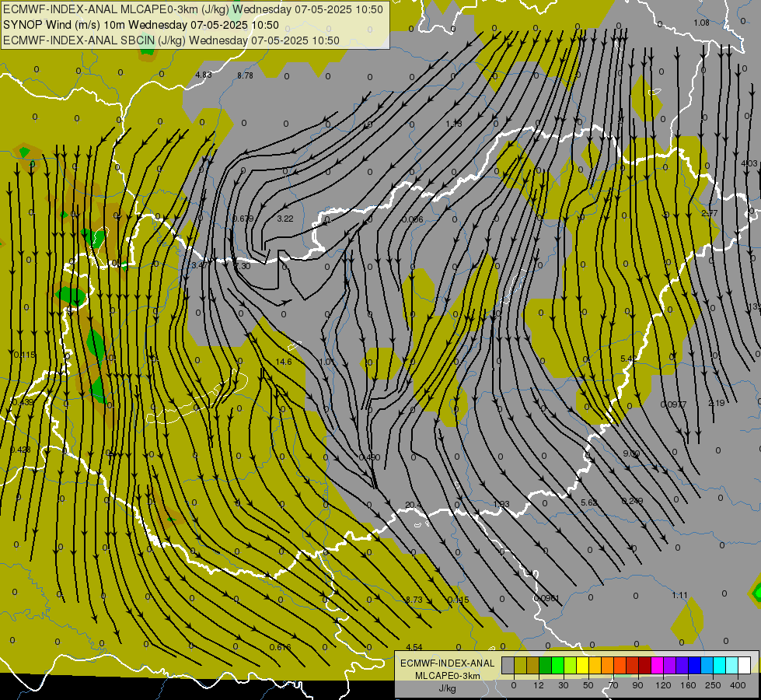Select the pure yellow legend swatch
Screen dimensions: 761x700
click(583, 665)
